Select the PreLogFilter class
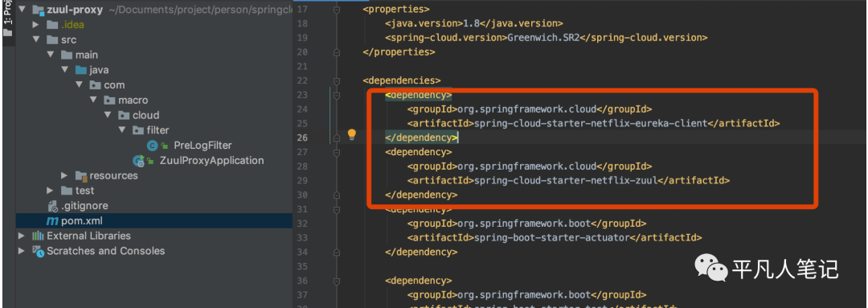Viewport: 868px width, 308px height. coord(203,146)
